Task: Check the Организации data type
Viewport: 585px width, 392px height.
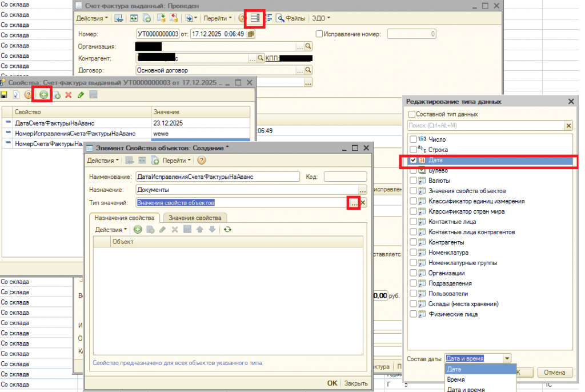Action: pos(413,273)
